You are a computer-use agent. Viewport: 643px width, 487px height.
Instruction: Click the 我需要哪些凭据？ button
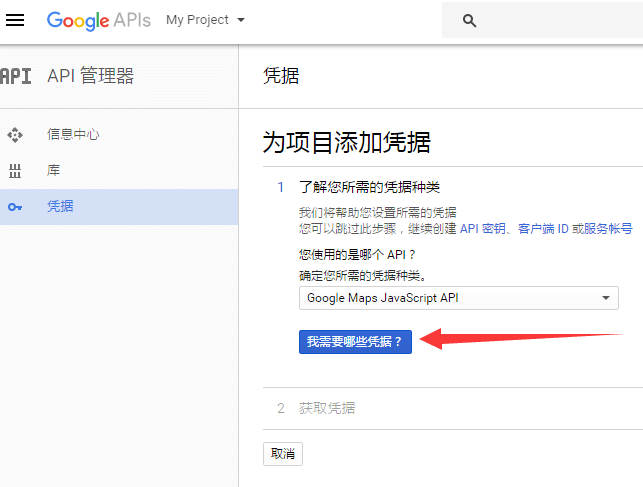click(x=355, y=341)
